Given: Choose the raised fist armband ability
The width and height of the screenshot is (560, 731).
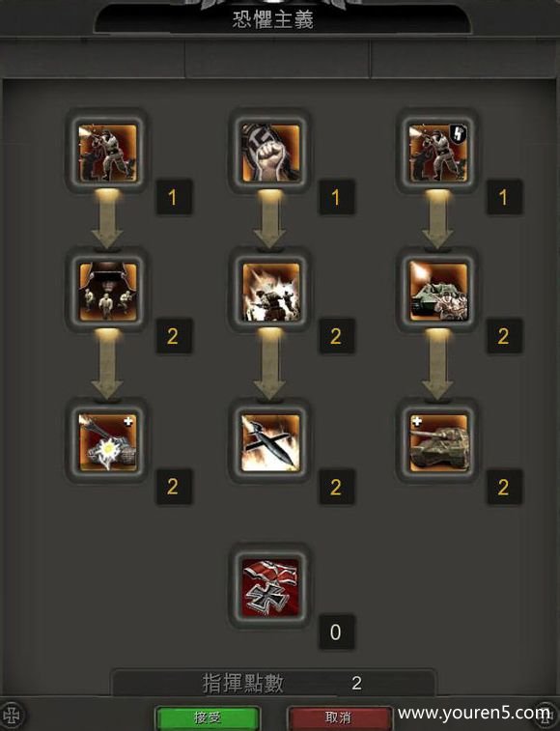Looking at the screenshot, I should 270,152.
